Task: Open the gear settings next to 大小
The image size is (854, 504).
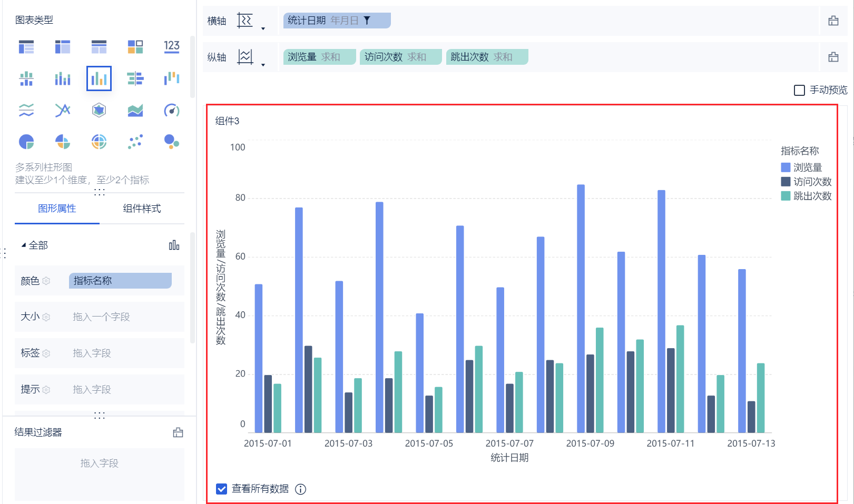Action: coord(46,317)
